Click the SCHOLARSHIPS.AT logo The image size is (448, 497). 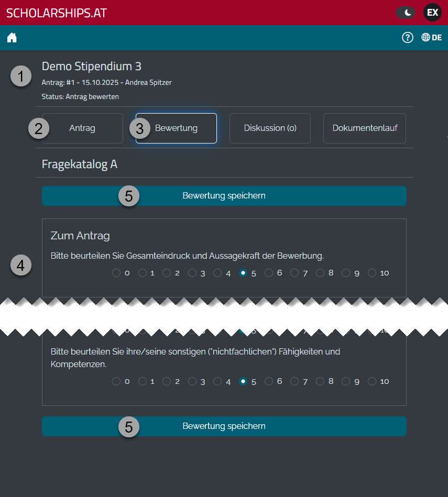(56, 13)
